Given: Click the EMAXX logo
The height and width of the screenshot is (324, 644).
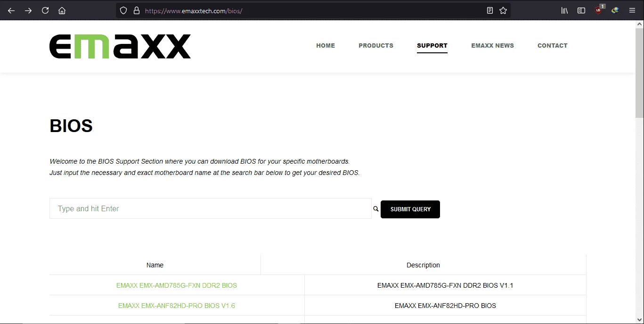Looking at the screenshot, I should (x=120, y=46).
